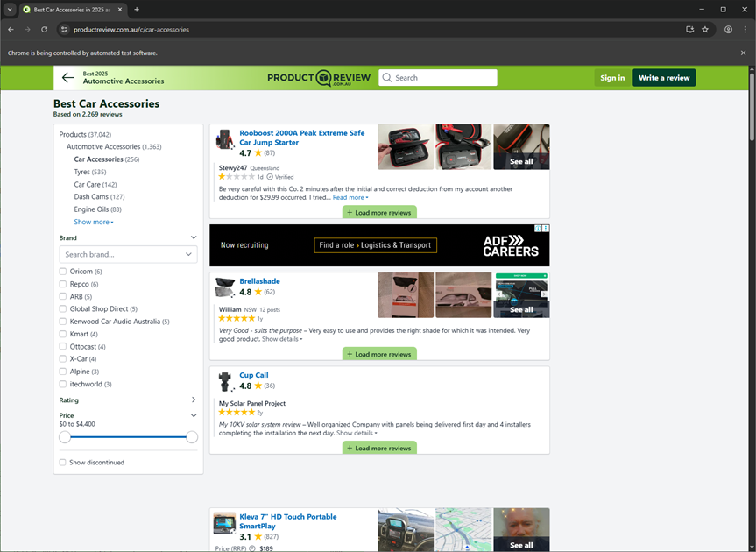
Task: Click the Sign in button
Action: click(x=612, y=78)
